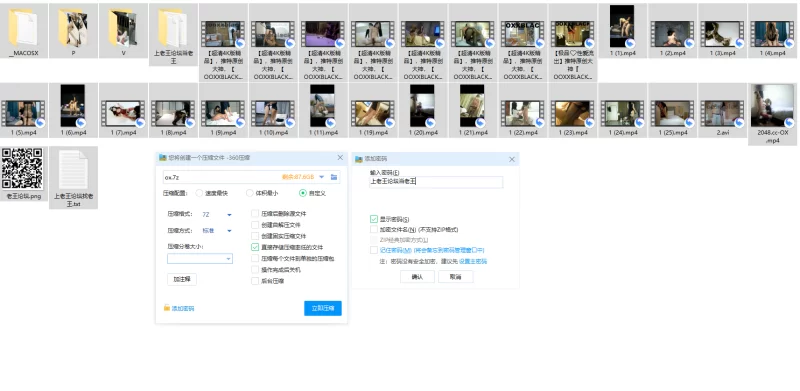Select the 速度最快 radio option

tap(199, 193)
